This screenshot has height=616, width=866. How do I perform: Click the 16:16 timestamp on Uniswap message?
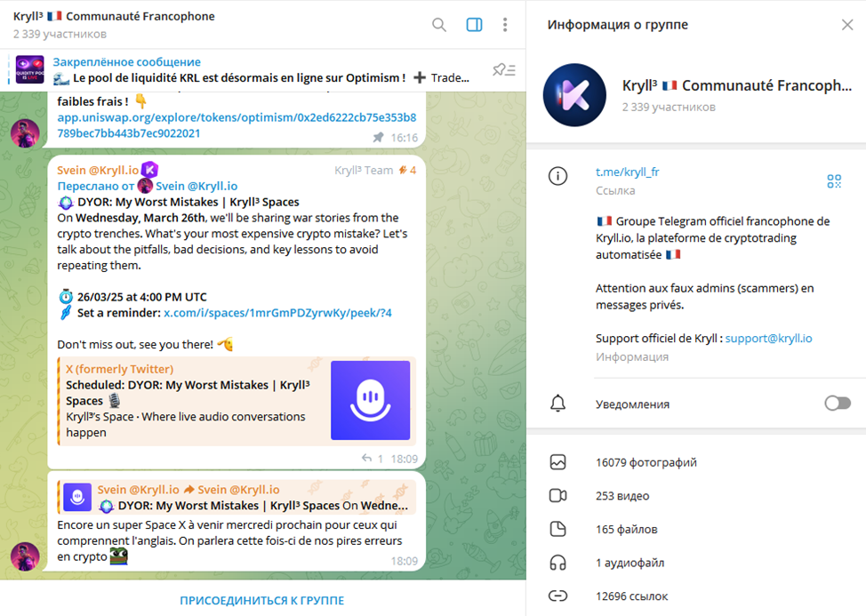405,138
